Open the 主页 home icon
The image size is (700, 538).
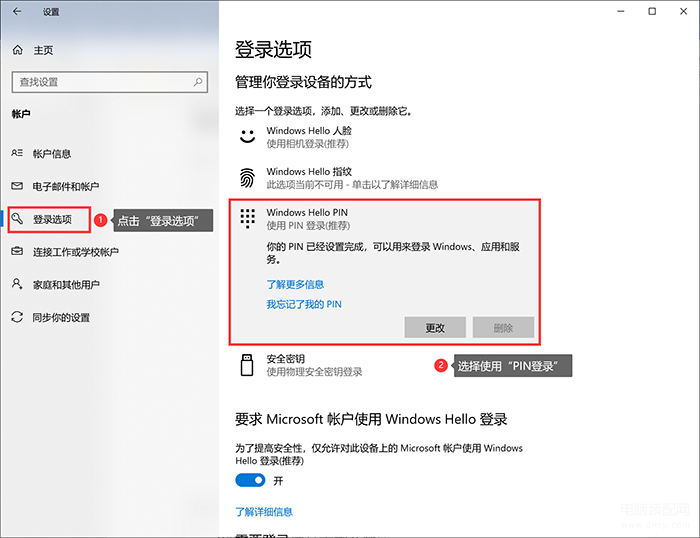click(17, 50)
